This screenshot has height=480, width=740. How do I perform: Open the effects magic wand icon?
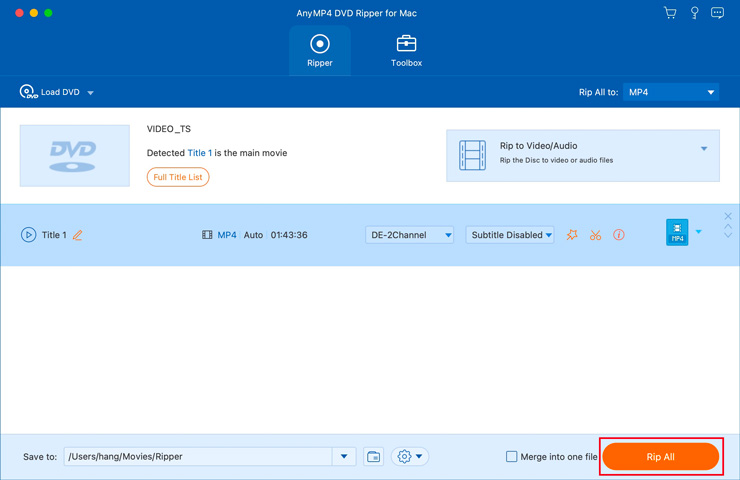572,235
